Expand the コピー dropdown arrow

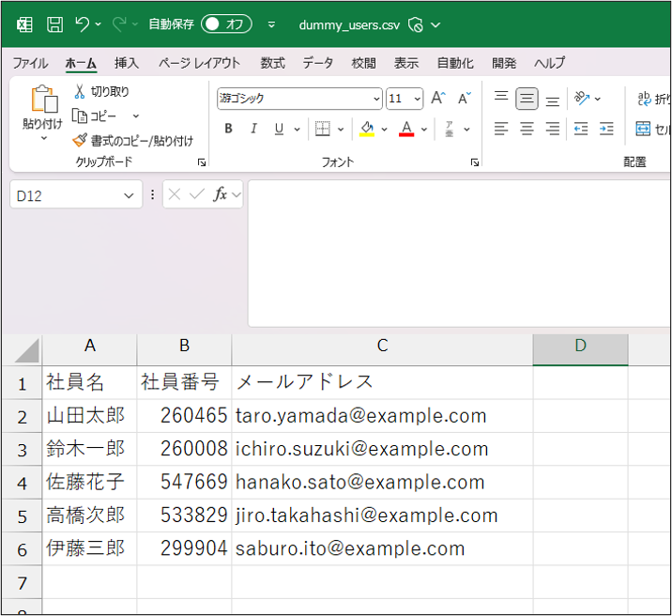136,116
